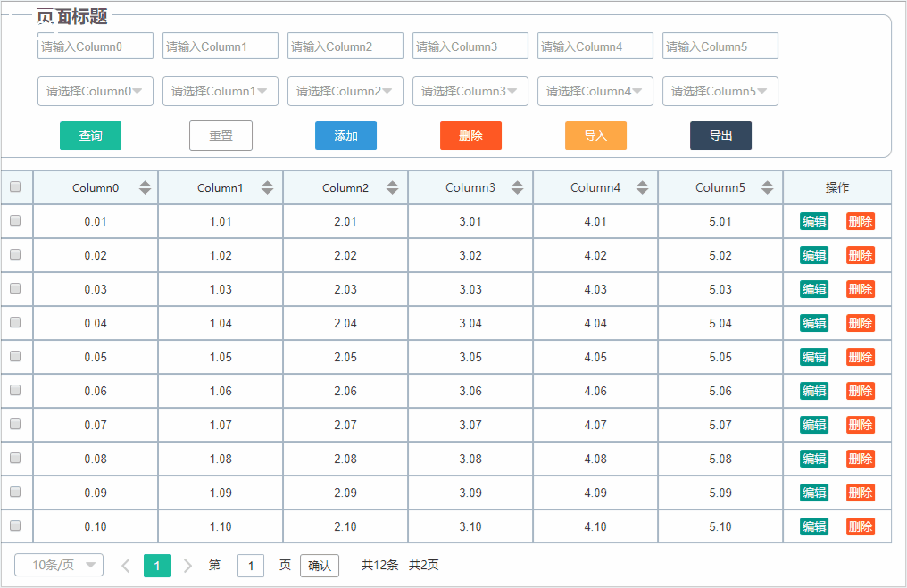Open the 请选择Column4 dropdown

595,91
